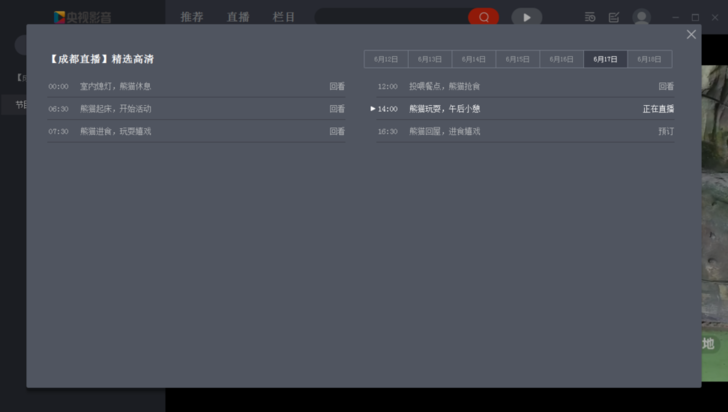View the 6月18日 schedule tab
This screenshot has width=728, height=412.
coord(650,60)
